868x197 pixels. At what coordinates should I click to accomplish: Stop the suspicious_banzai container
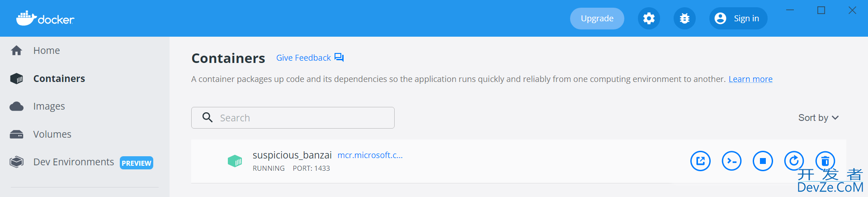pos(763,161)
